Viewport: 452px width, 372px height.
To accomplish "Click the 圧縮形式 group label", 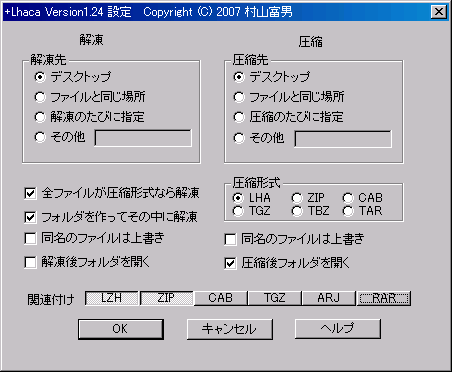I will (x=257, y=183).
